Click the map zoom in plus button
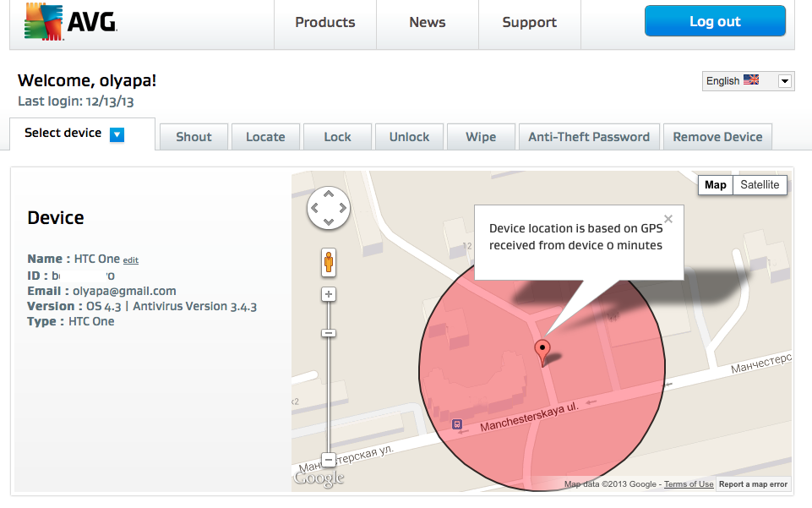The height and width of the screenshot is (508, 812). coord(329,294)
